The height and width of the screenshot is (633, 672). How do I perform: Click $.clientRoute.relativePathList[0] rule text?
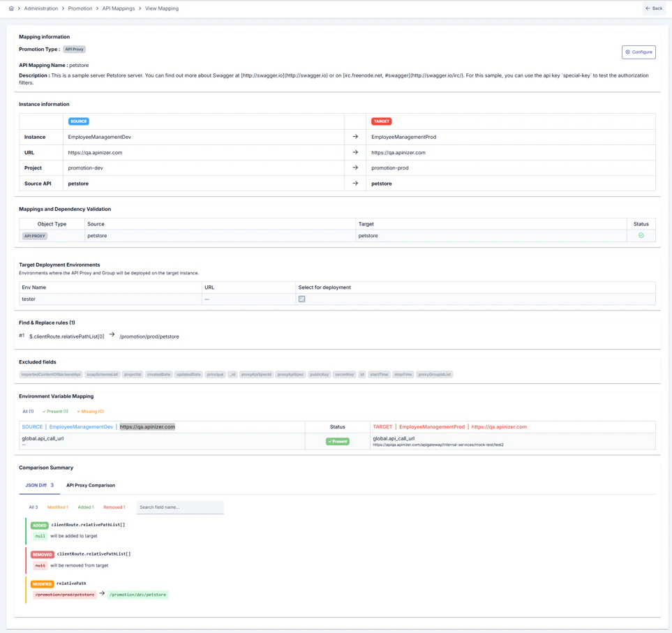point(66,336)
